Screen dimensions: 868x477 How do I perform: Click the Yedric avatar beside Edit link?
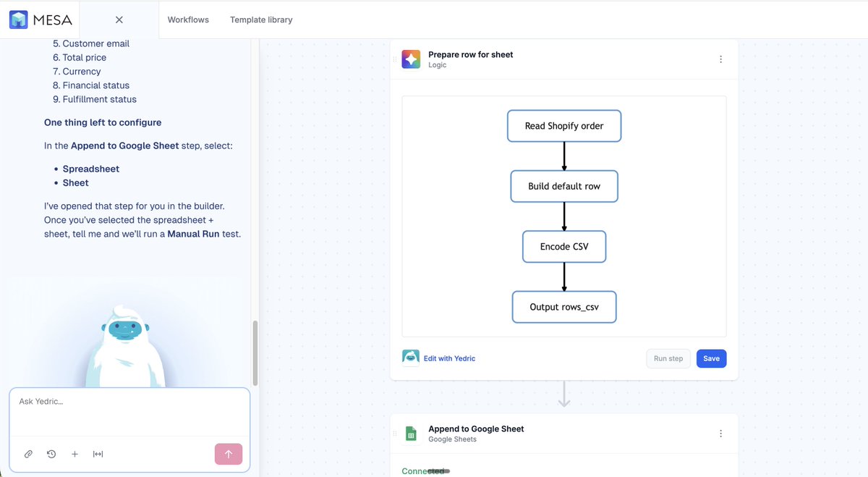tap(411, 358)
